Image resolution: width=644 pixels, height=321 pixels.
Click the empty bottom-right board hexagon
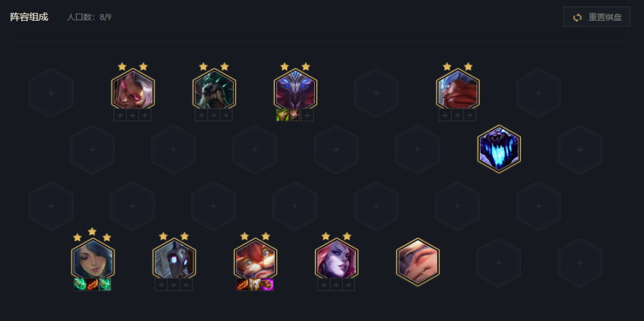tap(580, 262)
